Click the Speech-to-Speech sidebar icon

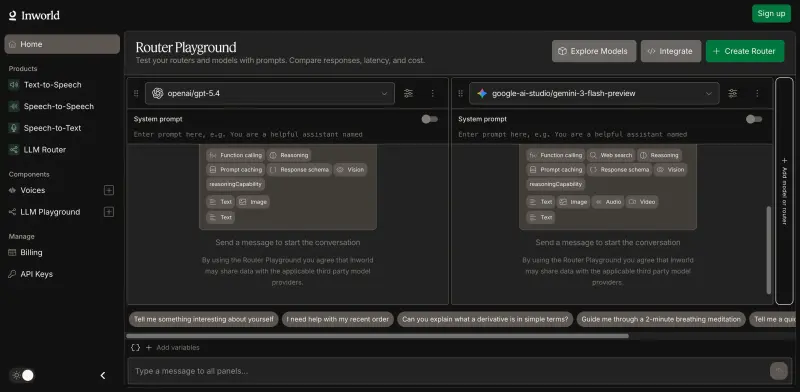click(14, 106)
